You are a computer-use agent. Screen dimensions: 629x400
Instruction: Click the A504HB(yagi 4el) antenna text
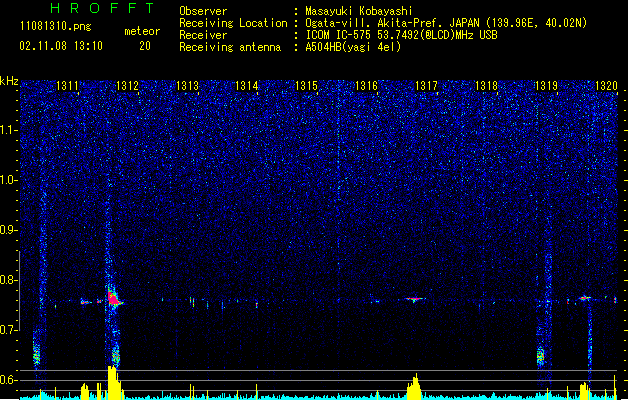coord(353,47)
